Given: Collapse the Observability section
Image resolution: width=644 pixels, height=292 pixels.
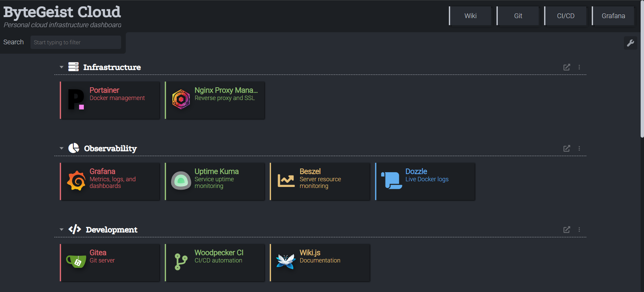Looking at the screenshot, I should click(x=61, y=148).
